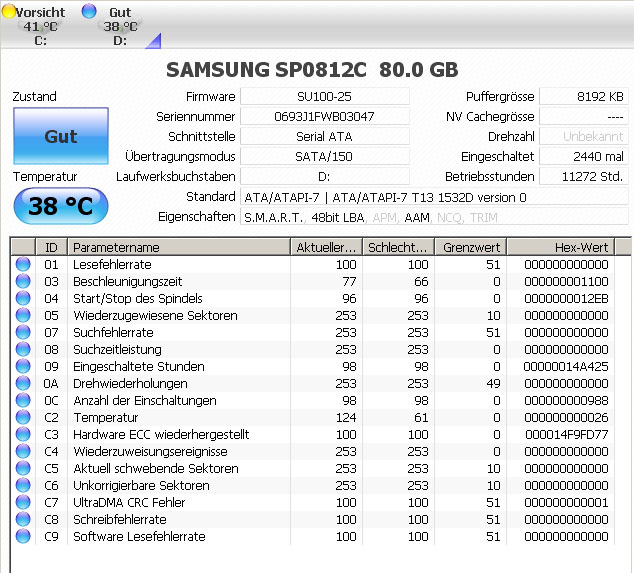Sort by the Parametername column header
Viewport: 634px width, 573px height.
point(179,247)
